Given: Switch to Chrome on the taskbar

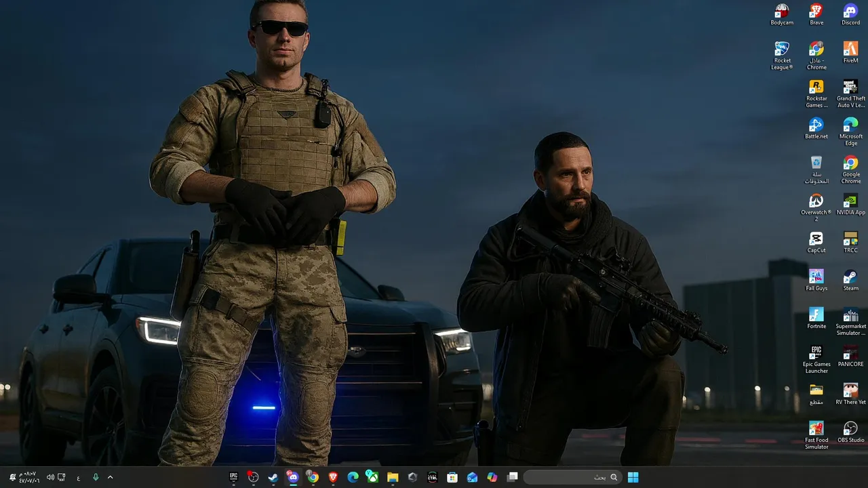Looking at the screenshot, I should pyautogui.click(x=313, y=477).
